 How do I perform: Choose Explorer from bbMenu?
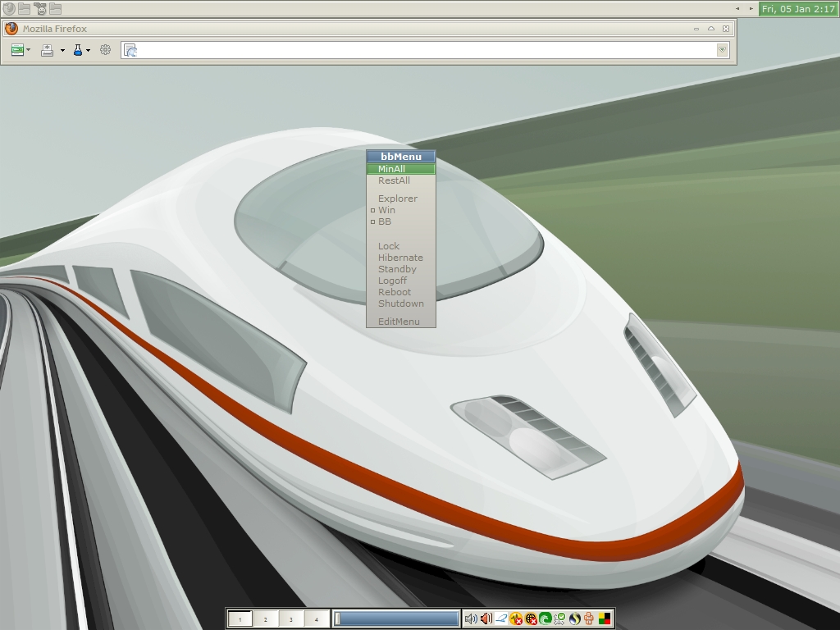click(400, 199)
